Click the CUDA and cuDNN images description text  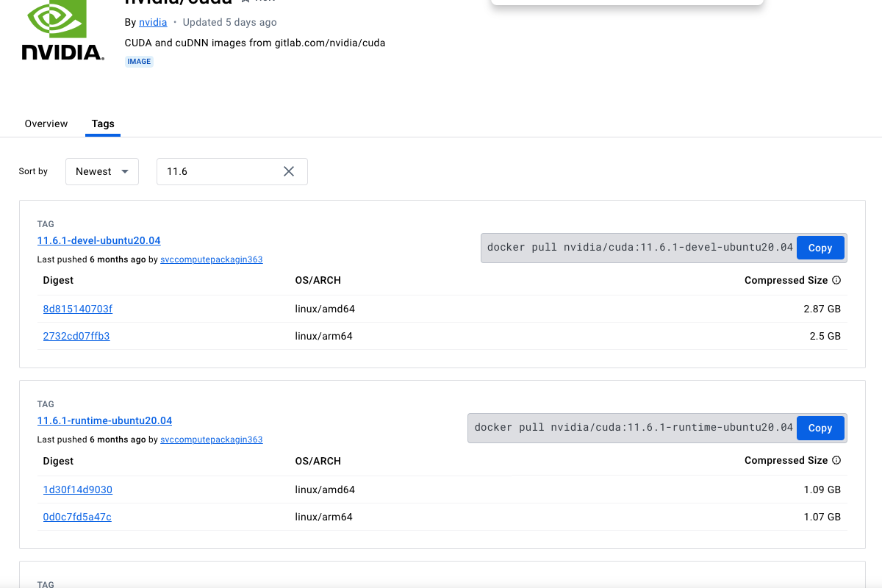coord(255,43)
